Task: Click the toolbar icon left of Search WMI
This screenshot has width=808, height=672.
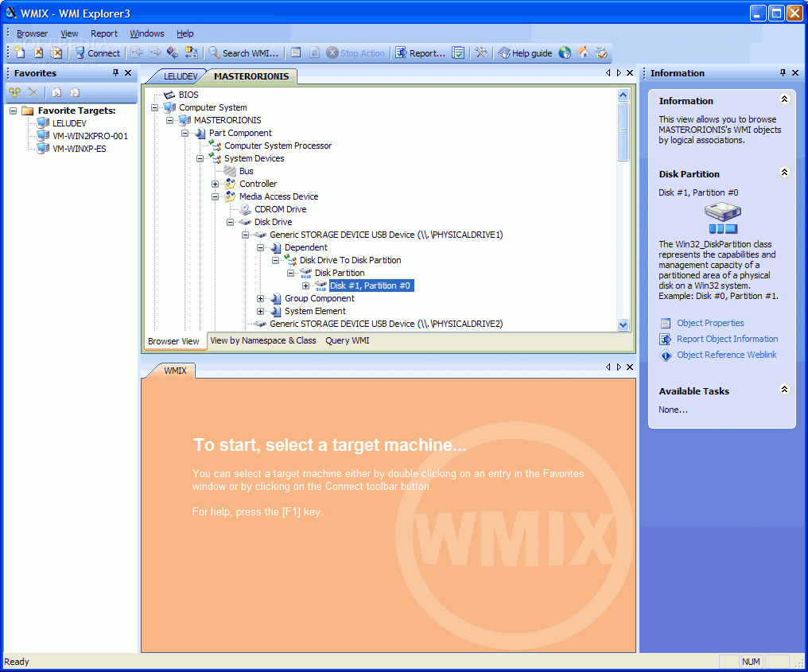Action: click(x=191, y=52)
